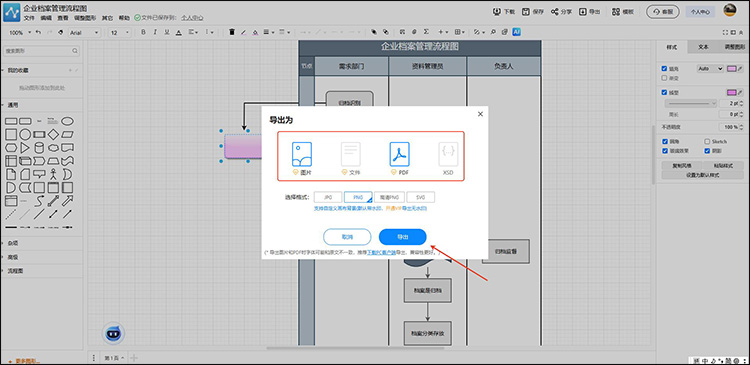Open the table insert dropdown

[460, 32]
